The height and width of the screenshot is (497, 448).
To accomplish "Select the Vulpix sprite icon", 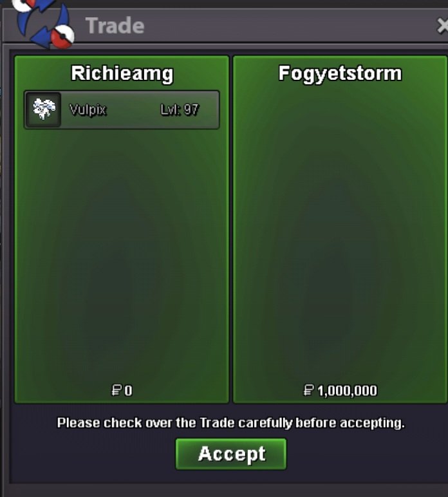I will pyautogui.click(x=43, y=109).
